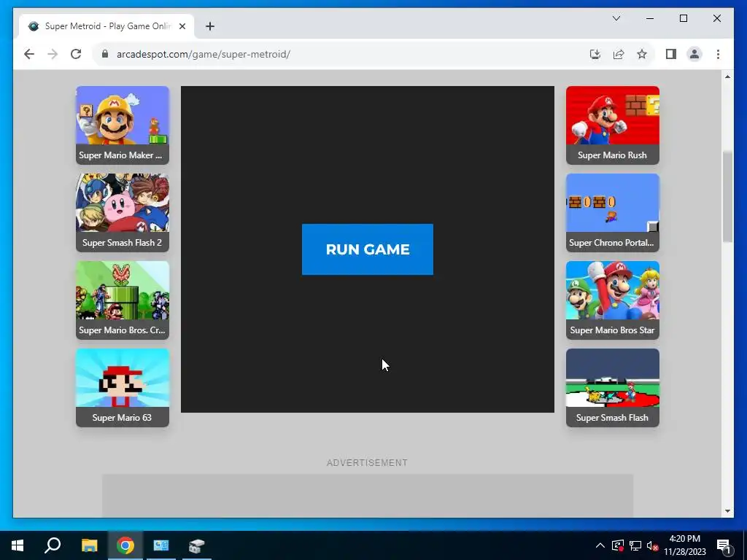Open the Super Mario Bros. Cr... thumbnail

pyautogui.click(x=123, y=300)
